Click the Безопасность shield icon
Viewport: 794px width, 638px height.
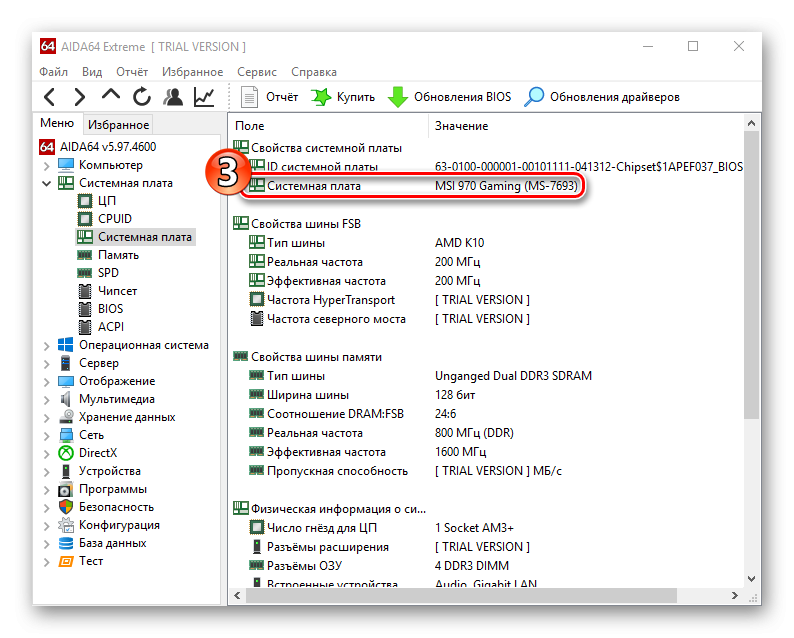click(x=66, y=507)
